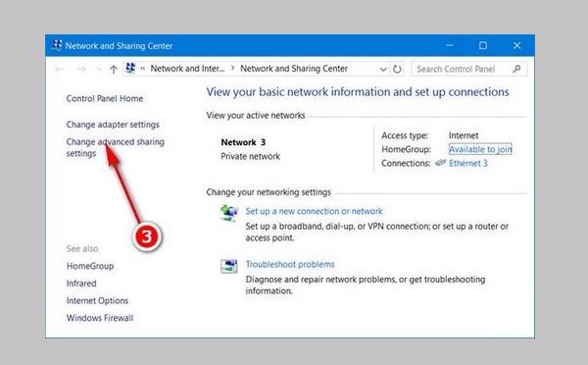Click the breadcrumb overflow chevron

point(143,69)
